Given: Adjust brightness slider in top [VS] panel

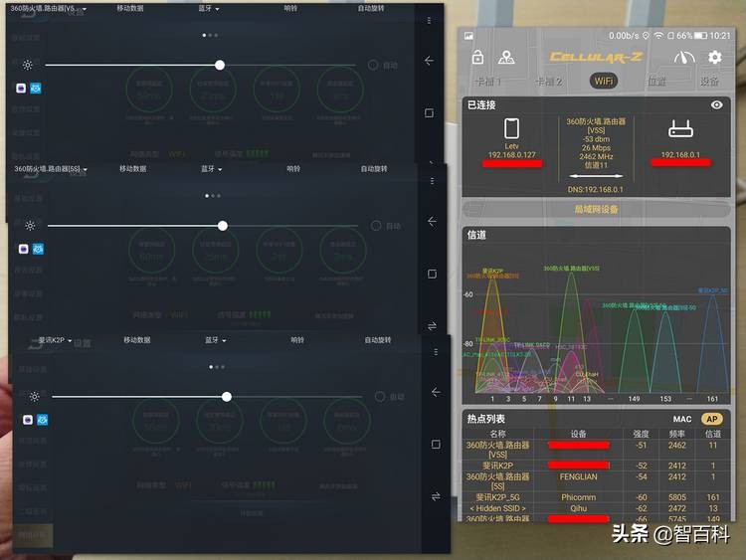Looking at the screenshot, I should (x=200, y=65).
